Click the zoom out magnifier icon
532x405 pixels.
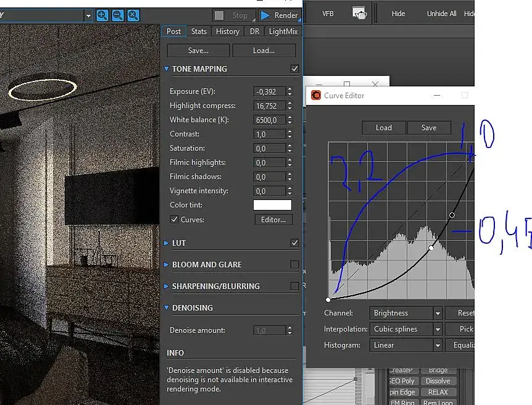[117, 15]
